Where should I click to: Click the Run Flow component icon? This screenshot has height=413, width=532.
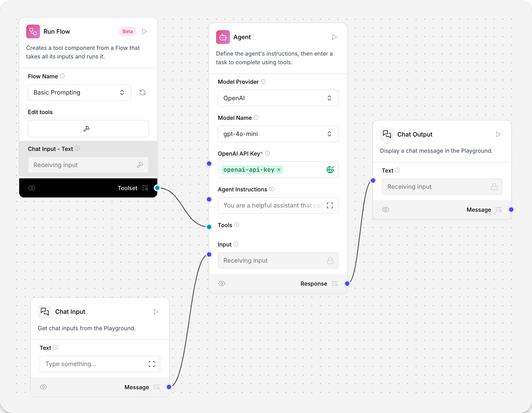tap(34, 31)
